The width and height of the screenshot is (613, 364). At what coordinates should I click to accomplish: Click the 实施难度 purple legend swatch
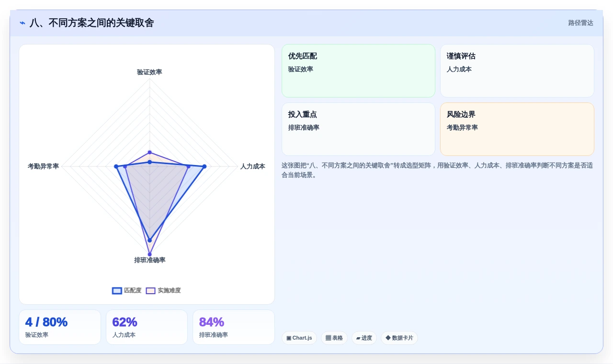(x=150, y=291)
